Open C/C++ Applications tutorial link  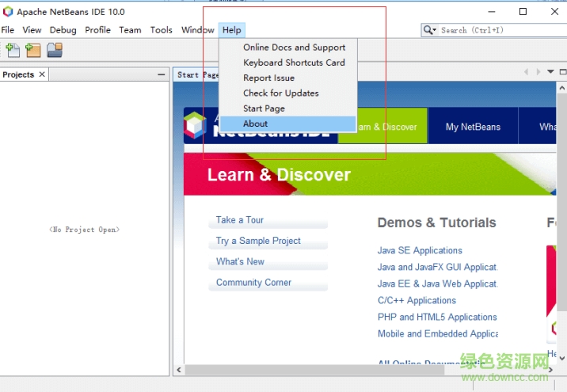pyautogui.click(x=417, y=300)
